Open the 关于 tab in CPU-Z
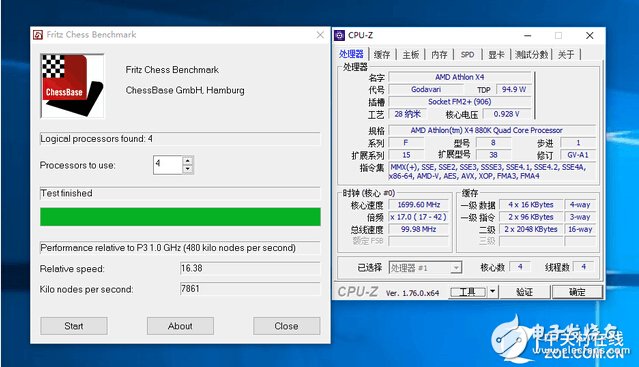Viewport: 639px width, 367px height. click(566, 55)
